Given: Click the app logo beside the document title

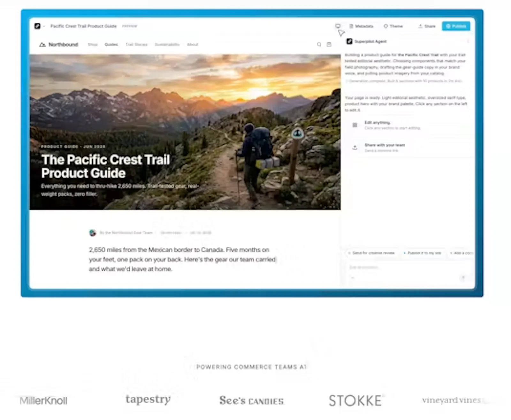Looking at the screenshot, I should pyautogui.click(x=37, y=26).
